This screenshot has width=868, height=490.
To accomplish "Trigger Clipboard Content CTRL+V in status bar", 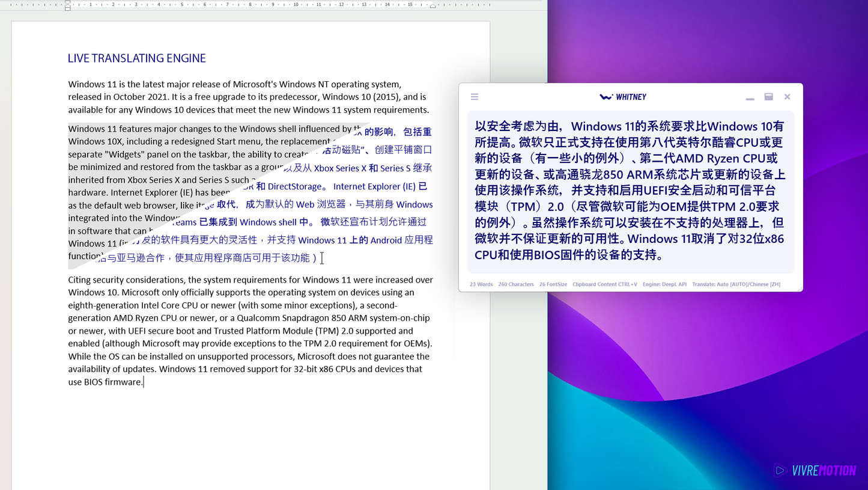I will click(x=605, y=284).
